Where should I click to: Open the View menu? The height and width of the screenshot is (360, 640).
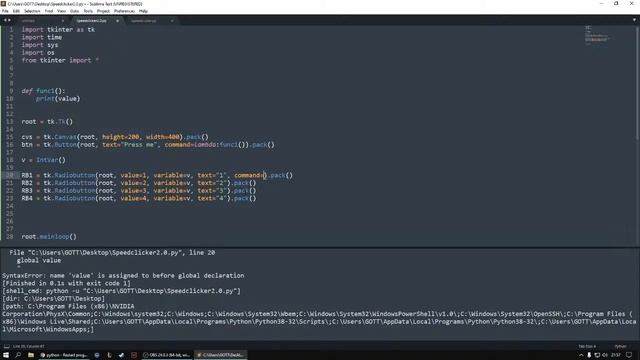[x=61, y=11]
